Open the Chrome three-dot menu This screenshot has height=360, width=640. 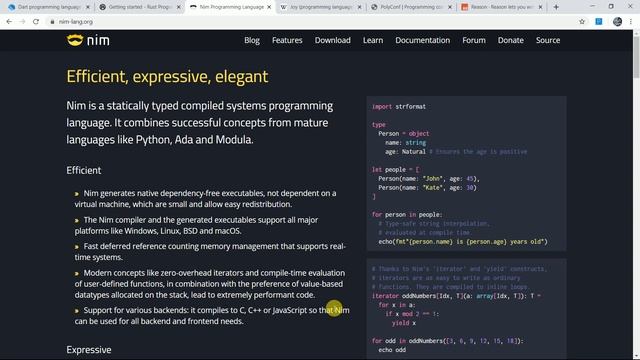coord(631,22)
